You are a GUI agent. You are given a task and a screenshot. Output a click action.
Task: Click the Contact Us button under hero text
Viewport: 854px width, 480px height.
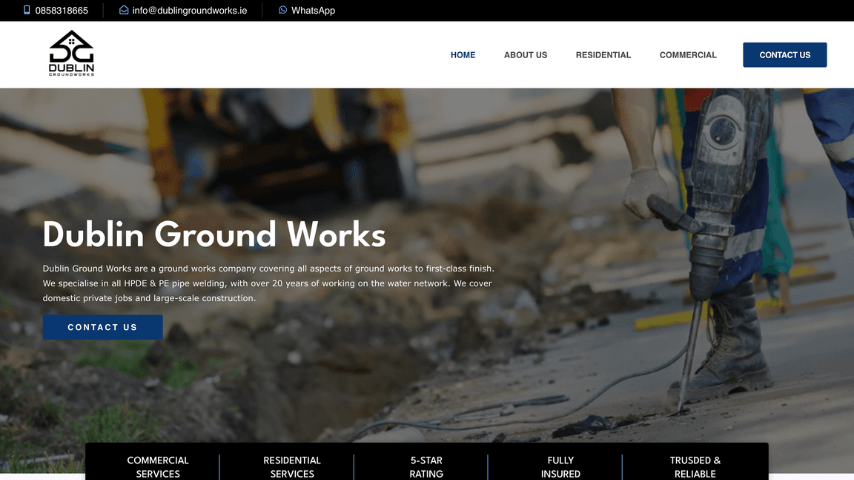tap(102, 327)
